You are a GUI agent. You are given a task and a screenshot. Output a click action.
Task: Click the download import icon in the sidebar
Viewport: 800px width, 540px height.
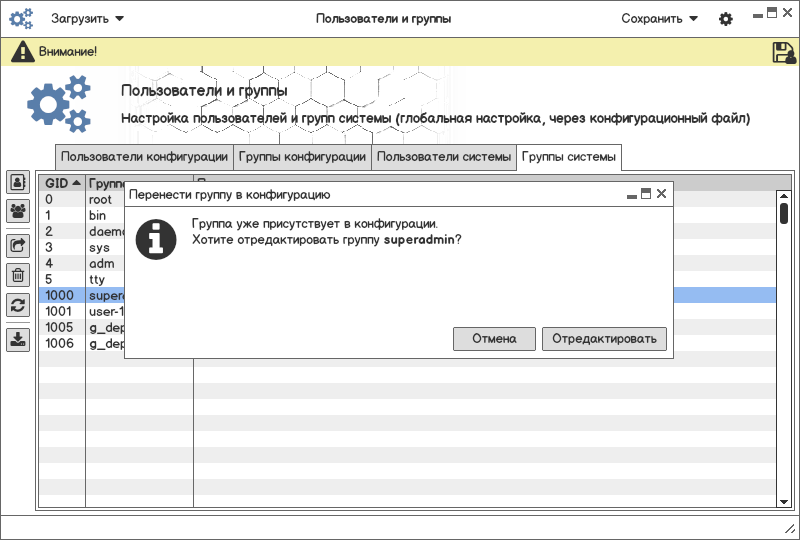[x=18, y=339]
